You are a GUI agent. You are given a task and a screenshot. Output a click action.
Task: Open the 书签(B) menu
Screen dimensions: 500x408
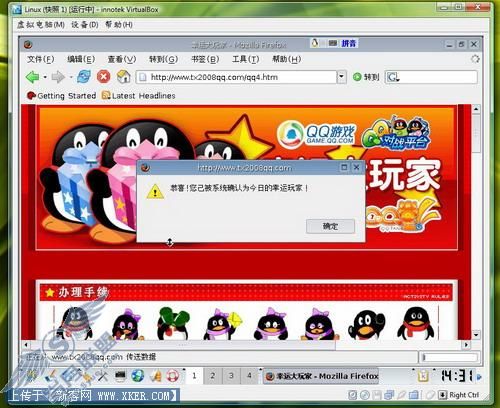click(x=205, y=59)
